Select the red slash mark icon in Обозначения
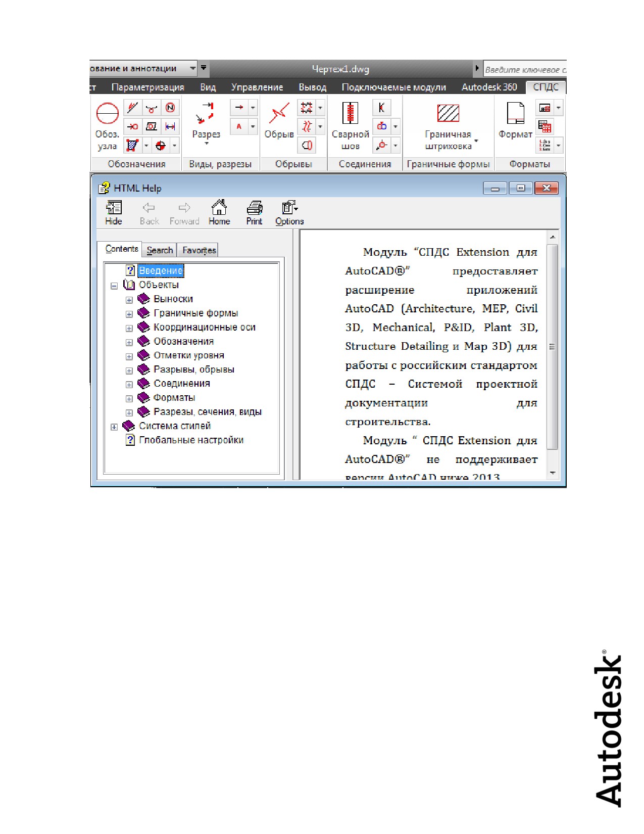644x834 pixels. [132, 108]
